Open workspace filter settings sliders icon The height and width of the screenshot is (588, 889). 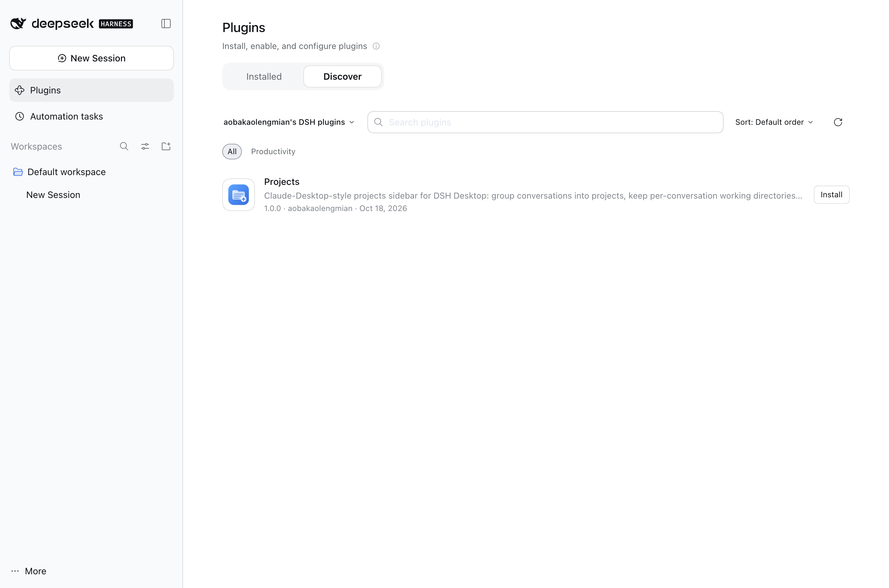click(145, 146)
